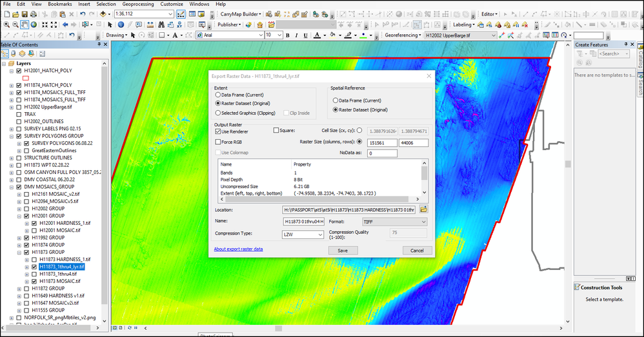Check the Force RGB checkbox
This screenshot has height=337, width=644.
[x=217, y=142]
